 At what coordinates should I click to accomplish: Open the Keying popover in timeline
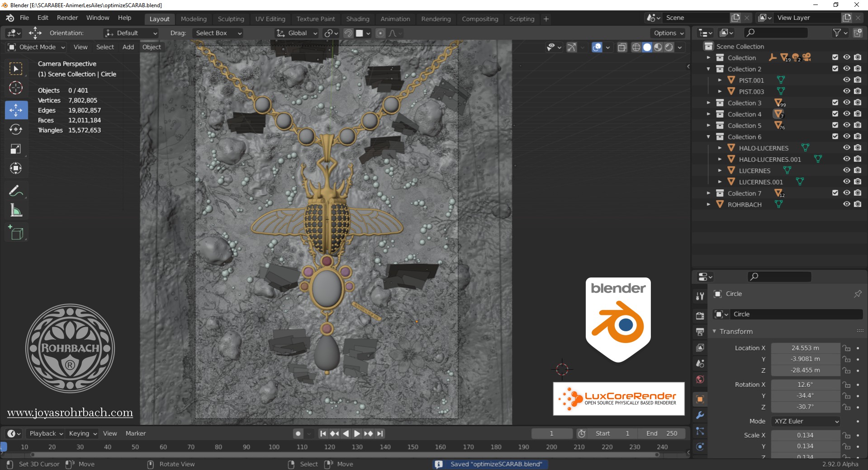click(x=83, y=433)
